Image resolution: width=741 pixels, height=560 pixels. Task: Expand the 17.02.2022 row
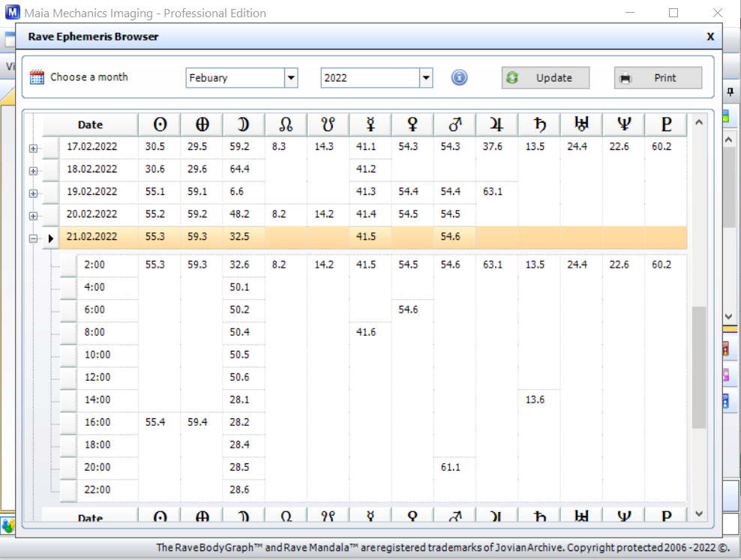[x=33, y=148]
